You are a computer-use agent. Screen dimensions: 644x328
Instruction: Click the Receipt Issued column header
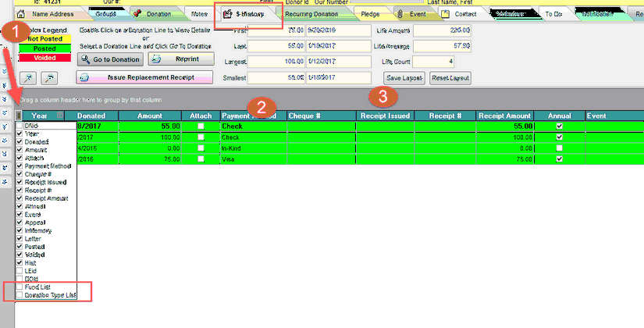coord(386,116)
